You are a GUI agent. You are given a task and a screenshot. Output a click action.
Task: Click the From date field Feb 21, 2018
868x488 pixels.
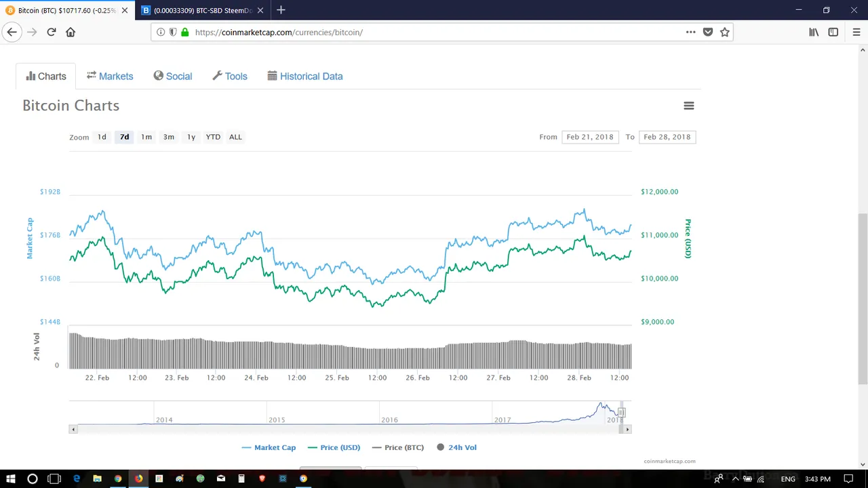point(590,137)
